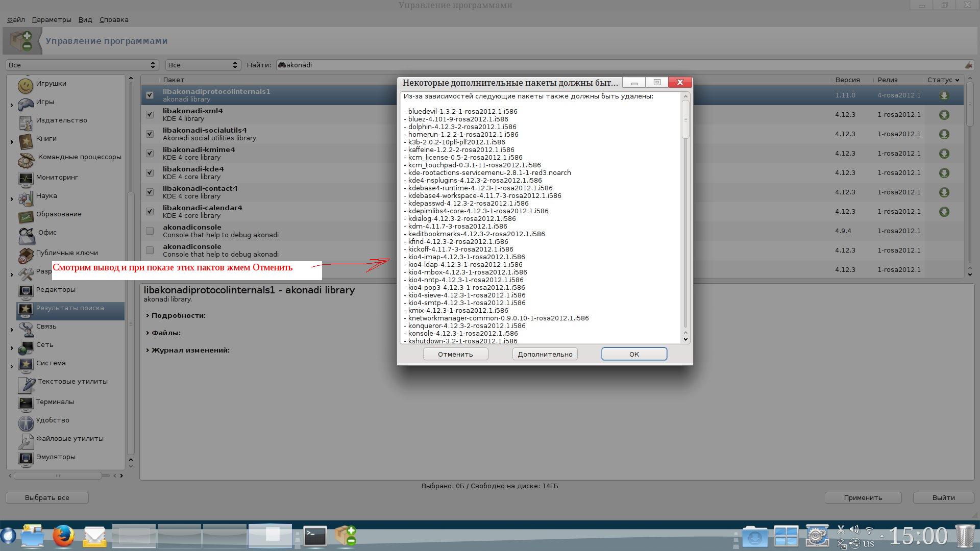Launch Firefox from the taskbar

pyautogui.click(x=63, y=536)
